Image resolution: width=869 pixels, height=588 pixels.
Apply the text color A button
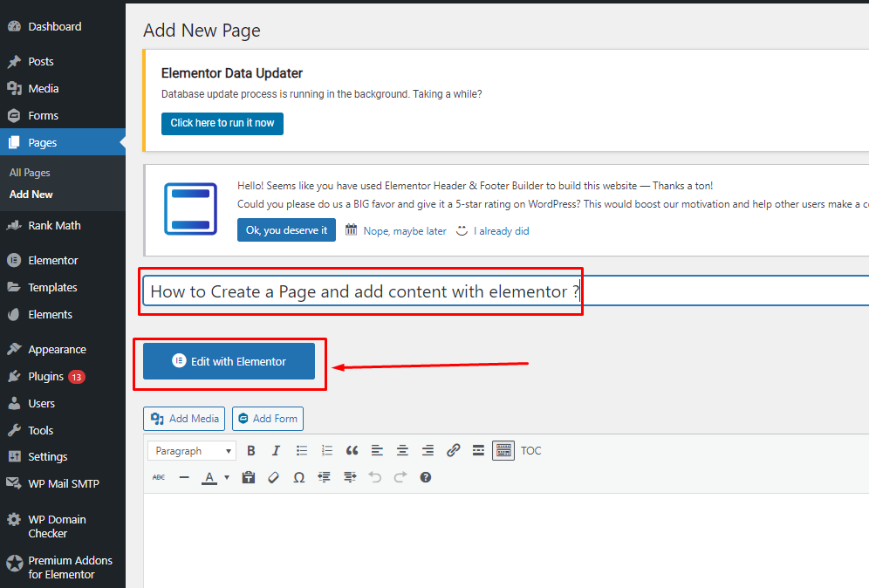[x=209, y=477]
